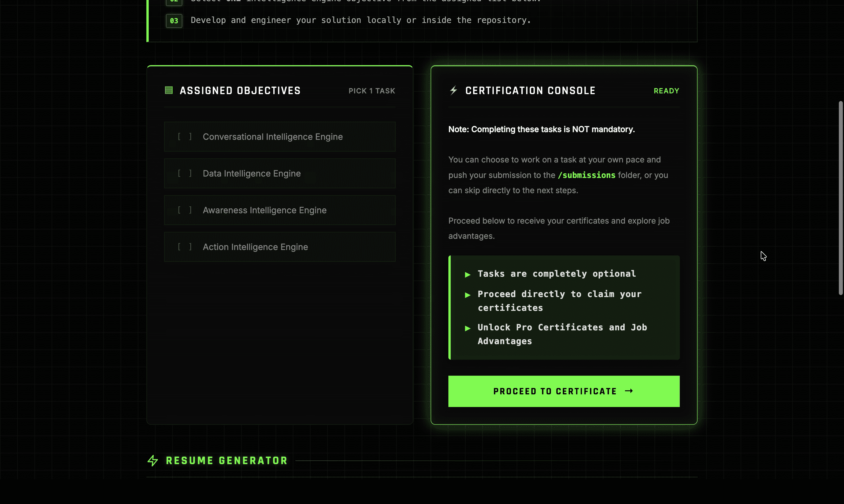844x504 pixels.
Task: Click the triangle bullet beside Unlock Pro Certificates
Action: (468, 328)
